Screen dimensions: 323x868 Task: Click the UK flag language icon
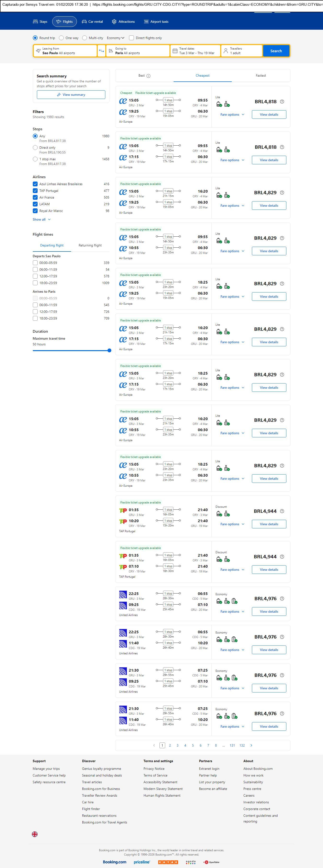click(35, 834)
